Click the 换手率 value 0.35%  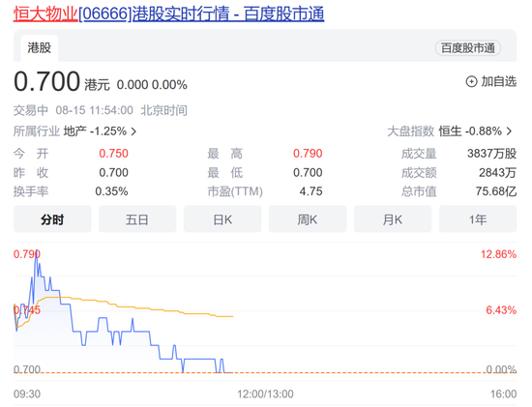111,191
